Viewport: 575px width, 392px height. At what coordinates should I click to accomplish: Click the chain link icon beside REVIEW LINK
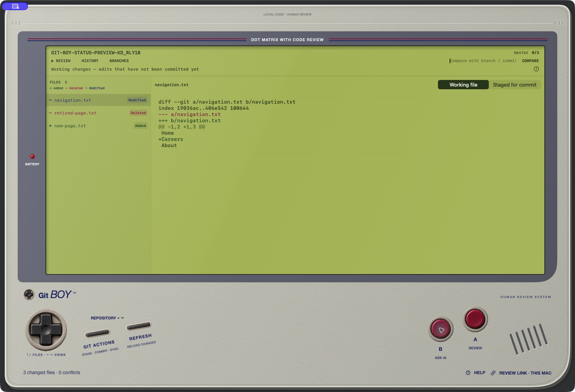[x=493, y=373]
